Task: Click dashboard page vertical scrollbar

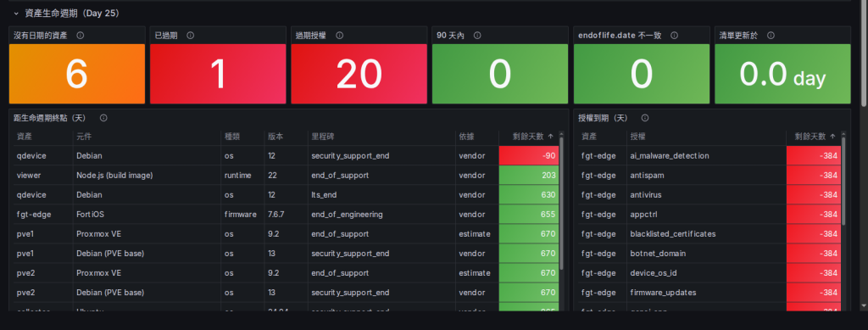Action: point(864,53)
